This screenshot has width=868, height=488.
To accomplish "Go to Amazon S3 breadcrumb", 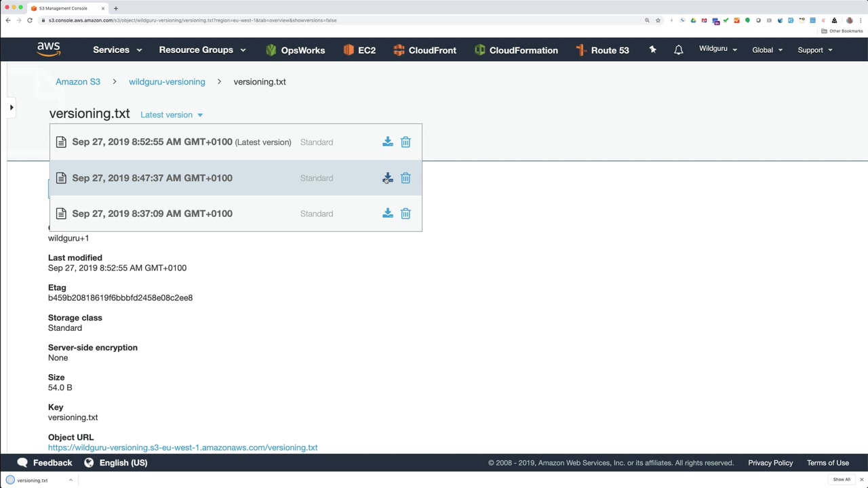I will 78,81.
